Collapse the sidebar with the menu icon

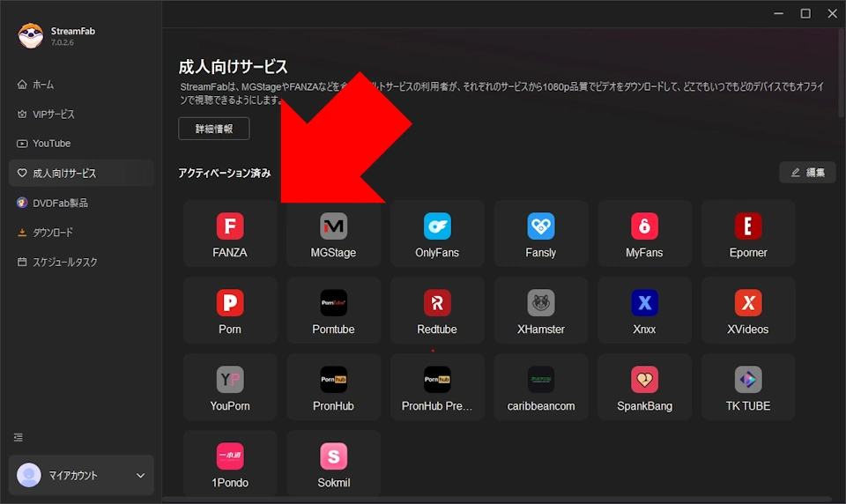tap(19, 437)
